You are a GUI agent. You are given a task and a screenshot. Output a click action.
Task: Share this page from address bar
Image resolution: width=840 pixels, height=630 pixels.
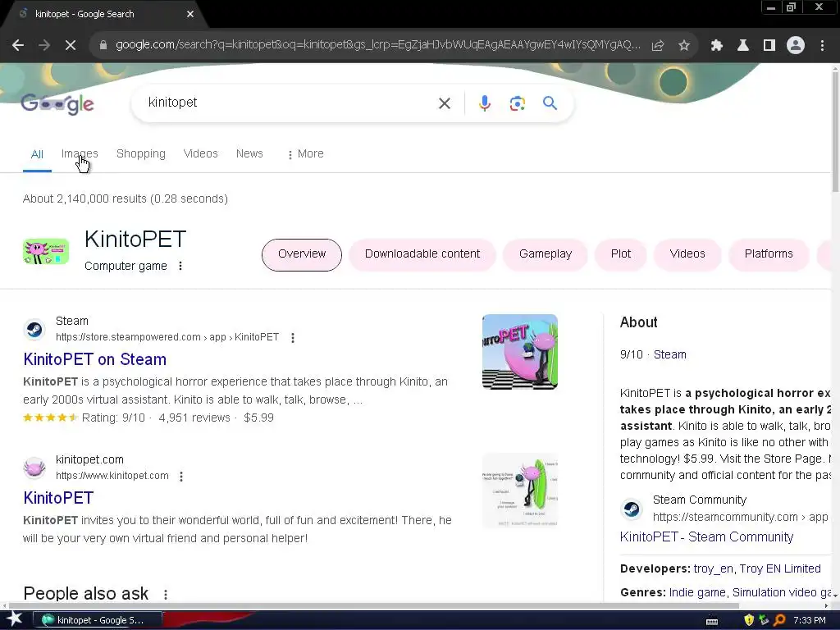pos(658,46)
